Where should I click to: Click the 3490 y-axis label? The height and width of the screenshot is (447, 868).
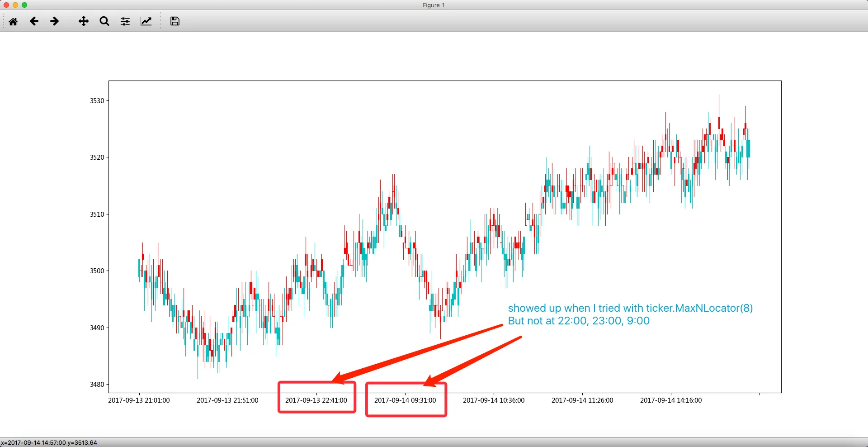click(x=97, y=328)
